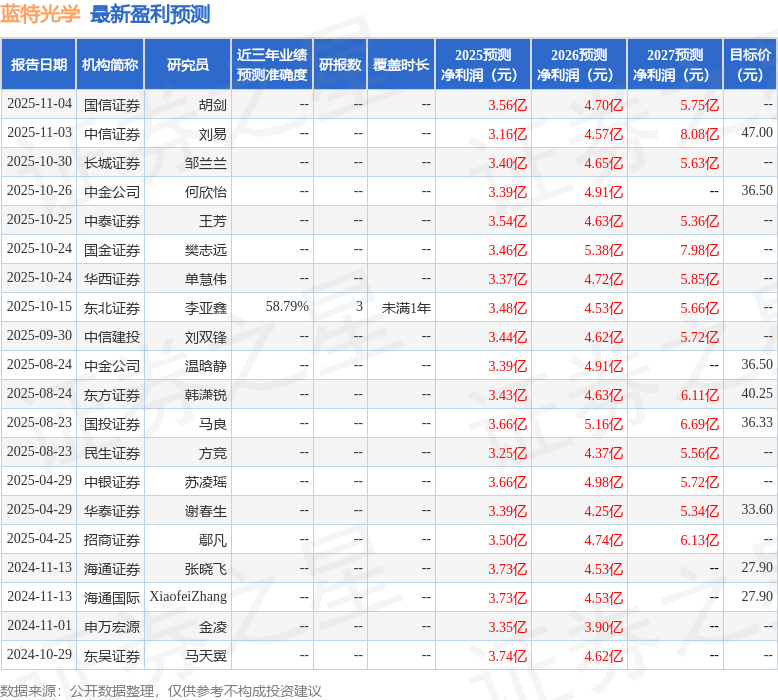
Task: Click the 中泰证券 institution cell
Action: pyautogui.click(x=112, y=221)
